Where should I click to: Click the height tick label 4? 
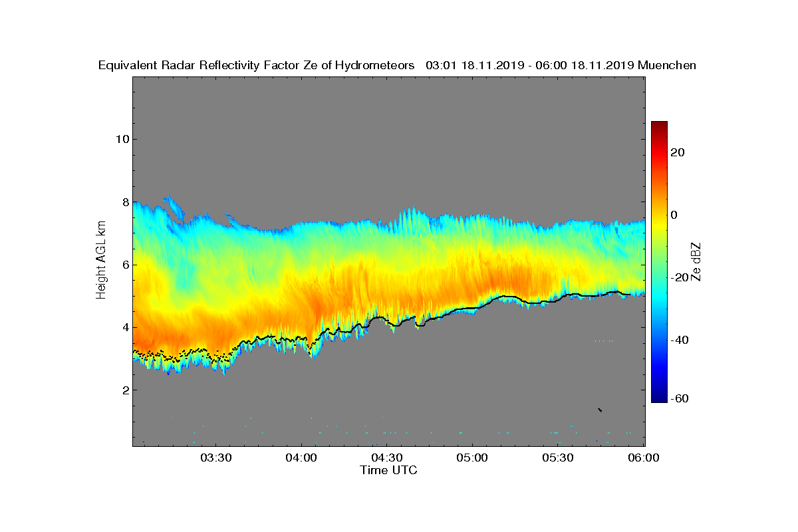124,327
